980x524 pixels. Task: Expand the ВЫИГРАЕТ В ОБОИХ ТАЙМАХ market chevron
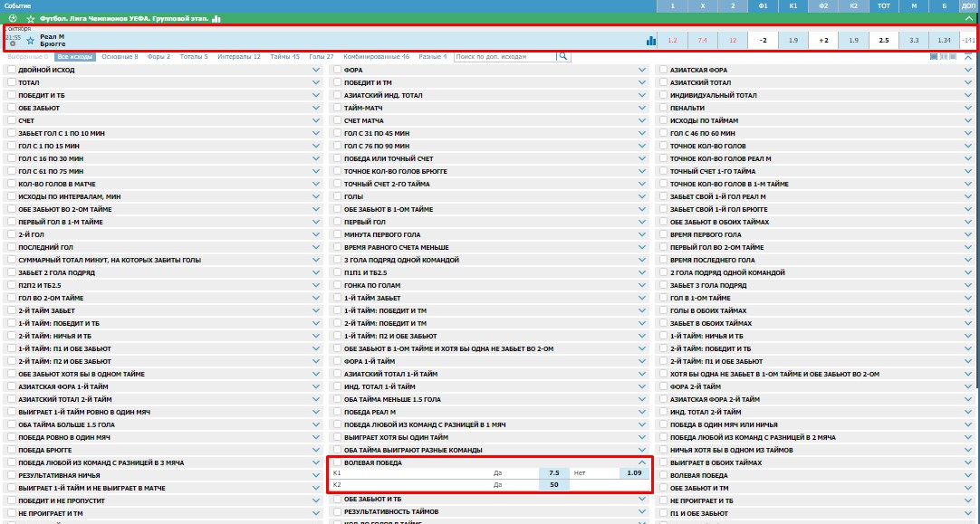coord(968,462)
